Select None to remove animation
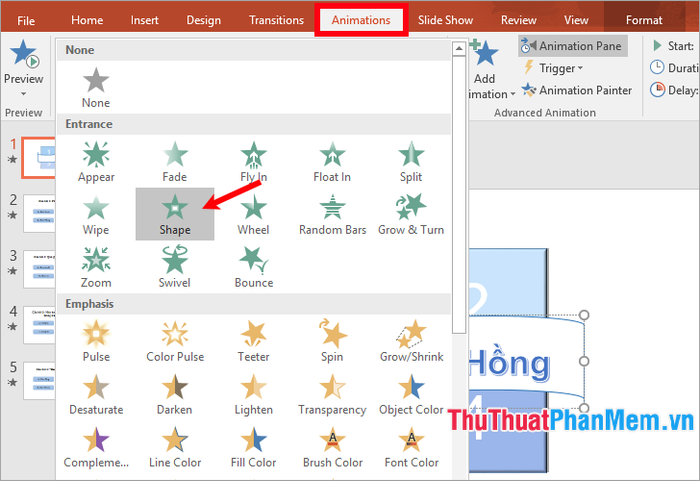Image resolution: width=700 pixels, height=481 pixels. tap(96, 86)
